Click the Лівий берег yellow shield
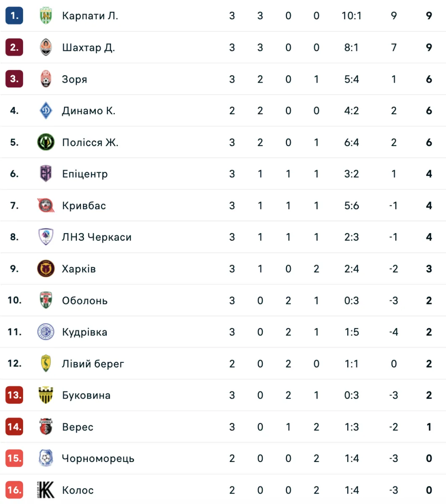 [46, 364]
